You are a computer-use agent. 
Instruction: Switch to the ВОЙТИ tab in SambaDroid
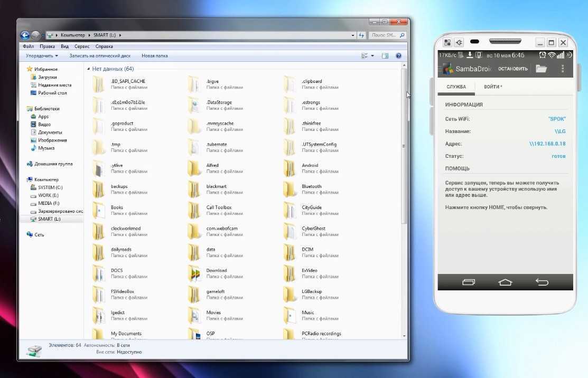point(492,87)
